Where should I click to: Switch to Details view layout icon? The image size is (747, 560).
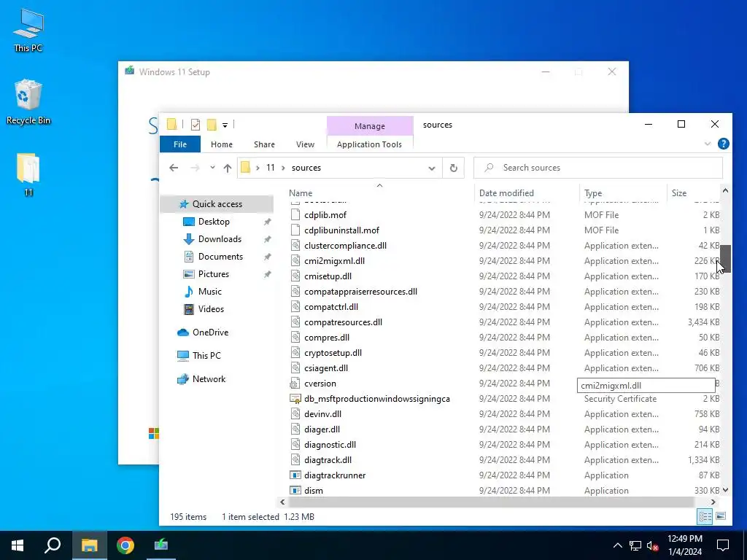(x=705, y=517)
